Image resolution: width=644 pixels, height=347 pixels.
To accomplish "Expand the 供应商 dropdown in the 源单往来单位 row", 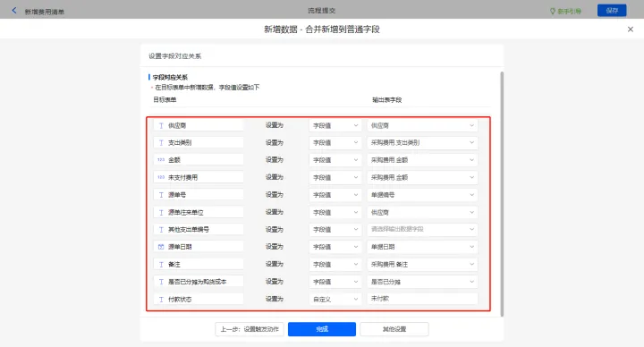I will click(422, 212).
